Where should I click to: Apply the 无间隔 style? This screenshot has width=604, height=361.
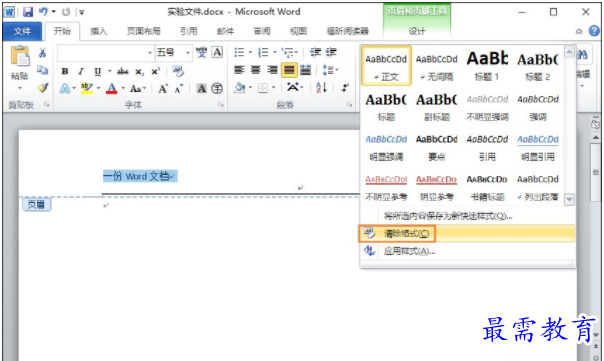coord(436,65)
